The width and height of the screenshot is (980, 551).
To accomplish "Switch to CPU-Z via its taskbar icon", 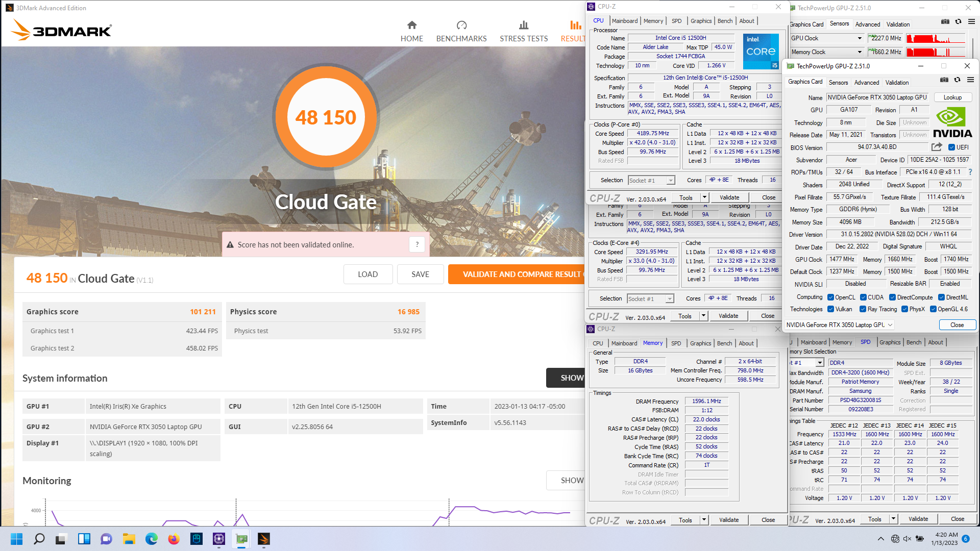I will pyautogui.click(x=219, y=539).
